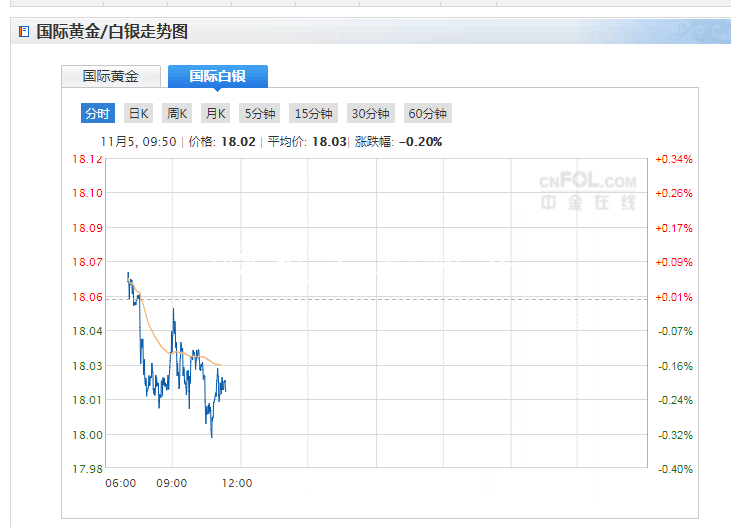
Task: Click the 18.07 price axis label
Action: (87, 262)
